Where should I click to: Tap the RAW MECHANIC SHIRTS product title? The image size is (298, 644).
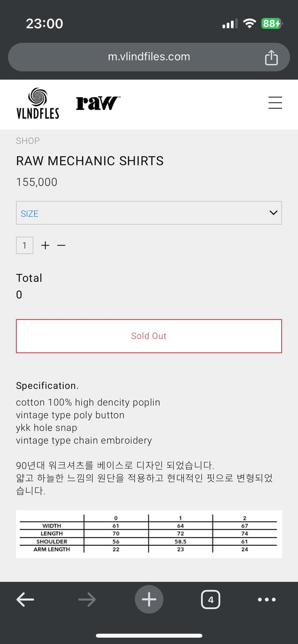point(90,161)
